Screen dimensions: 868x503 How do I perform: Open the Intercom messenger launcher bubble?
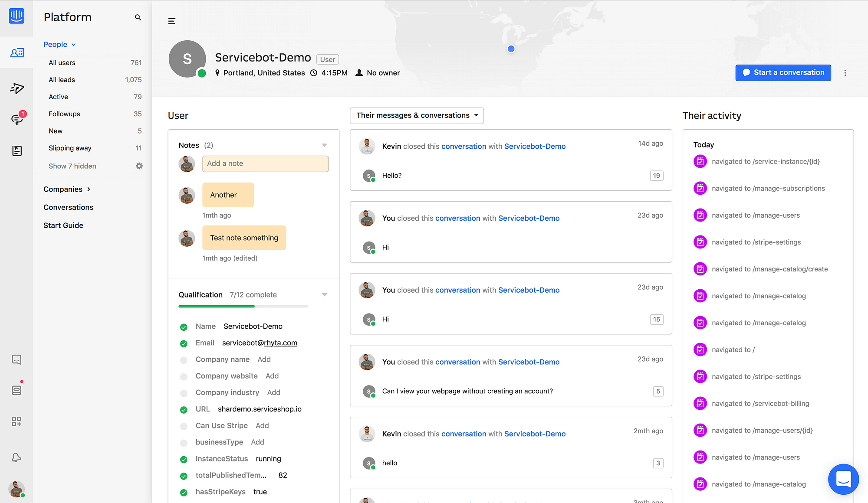click(x=843, y=479)
